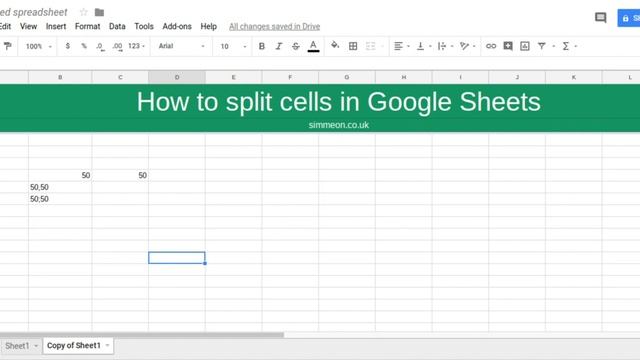Insert a comment icon
640x360 pixels.
508,46
